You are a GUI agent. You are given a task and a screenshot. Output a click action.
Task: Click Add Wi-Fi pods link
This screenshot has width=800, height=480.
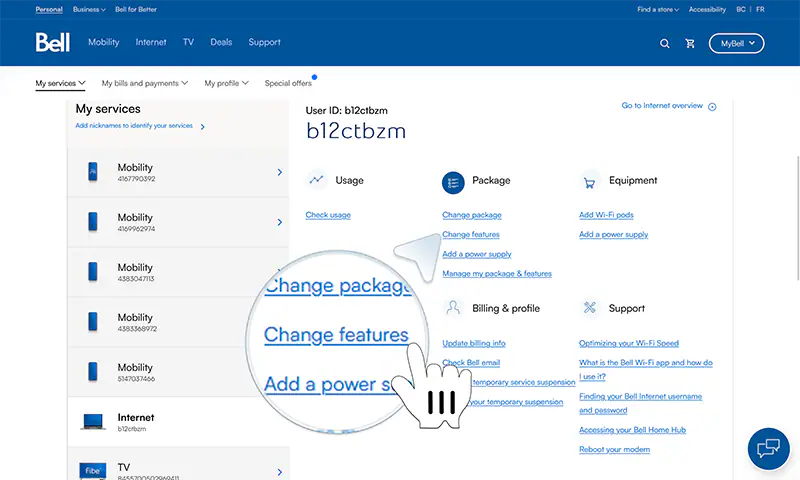coord(606,215)
